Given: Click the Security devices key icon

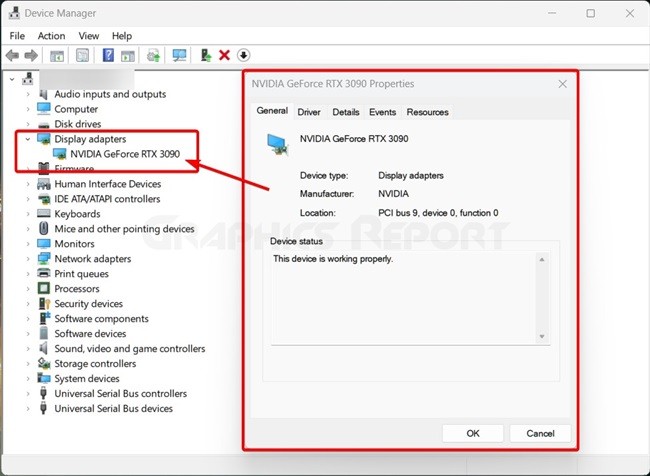Looking at the screenshot, I should pos(44,304).
